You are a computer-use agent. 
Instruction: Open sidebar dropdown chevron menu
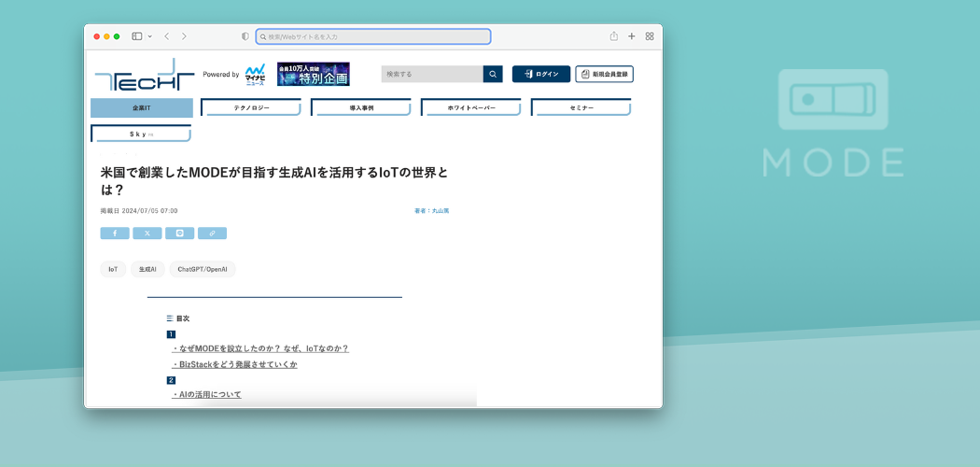pos(149,36)
